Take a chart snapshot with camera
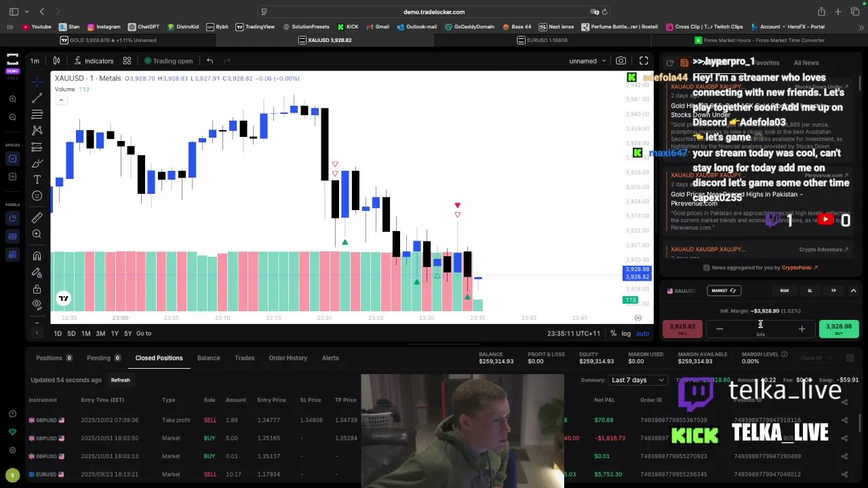 coord(620,61)
